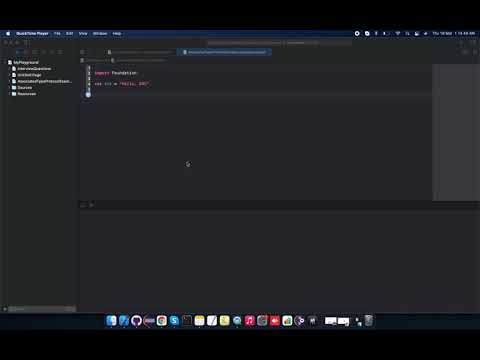480x360 pixels.
Task: Select the Resources folder
Action: tap(27, 94)
